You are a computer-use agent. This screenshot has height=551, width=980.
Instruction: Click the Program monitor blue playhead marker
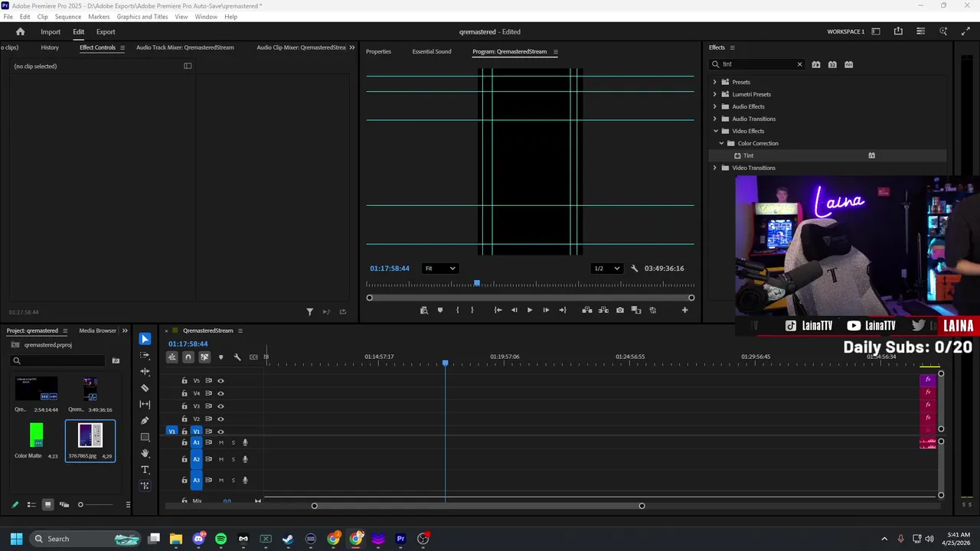click(477, 283)
